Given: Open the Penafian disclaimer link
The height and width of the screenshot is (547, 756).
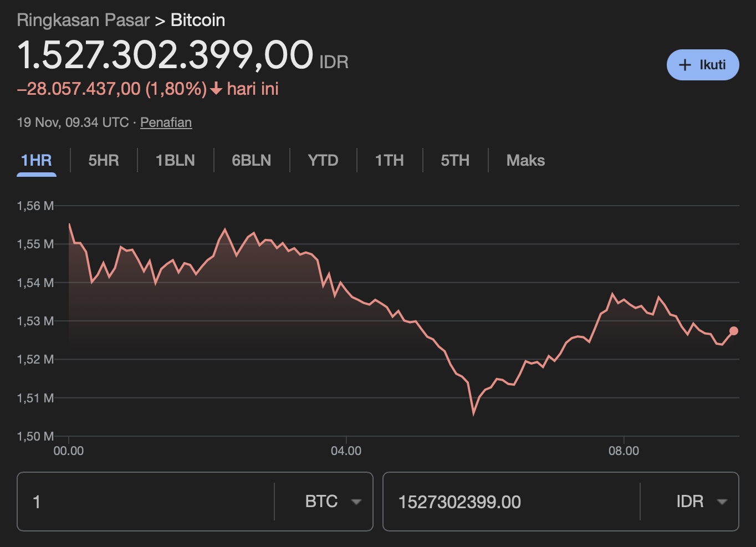Looking at the screenshot, I should (166, 122).
